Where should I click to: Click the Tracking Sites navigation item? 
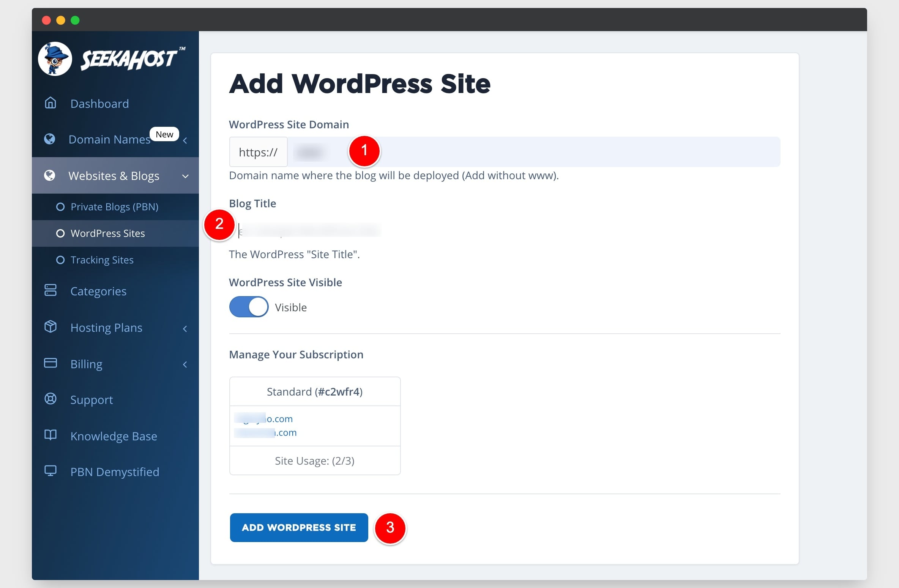(x=103, y=259)
